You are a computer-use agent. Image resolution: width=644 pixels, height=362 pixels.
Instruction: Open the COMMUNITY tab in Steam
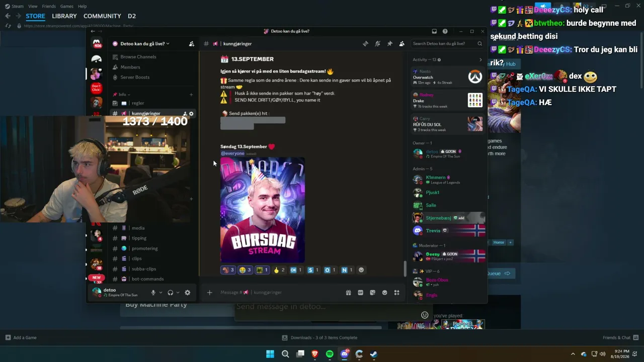pyautogui.click(x=102, y=16)
